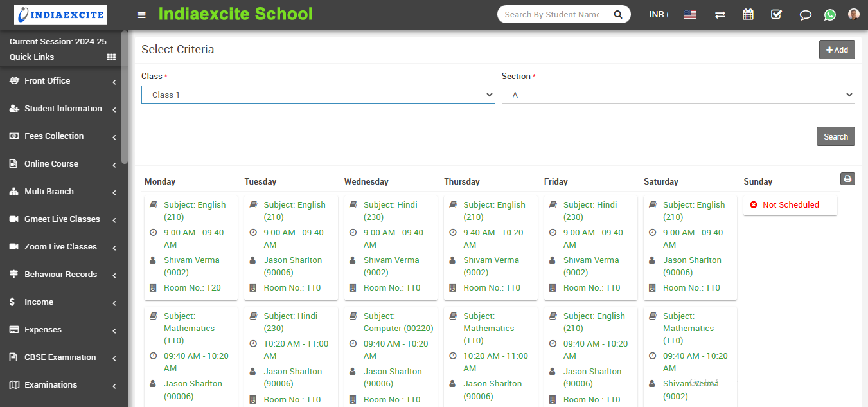Click the sidebar vertical scrollbar
The width and height of the screenshot is (868, 407).
tap(125, 96)
